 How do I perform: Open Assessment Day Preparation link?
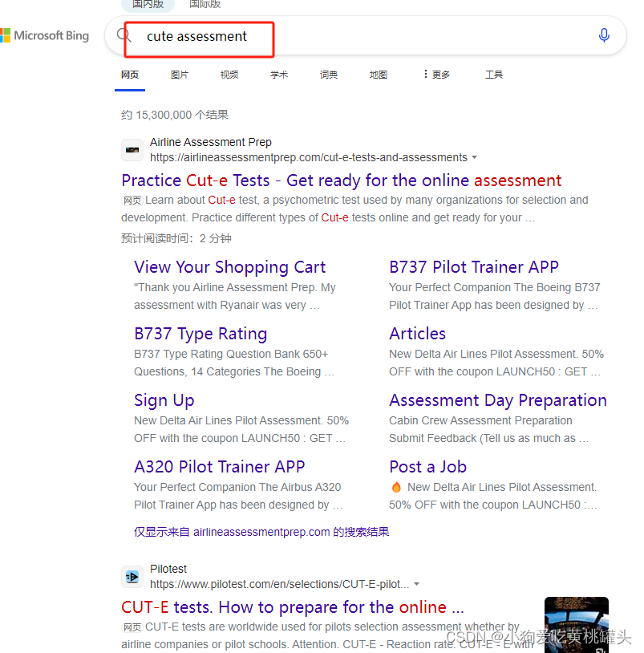(498, 400)
